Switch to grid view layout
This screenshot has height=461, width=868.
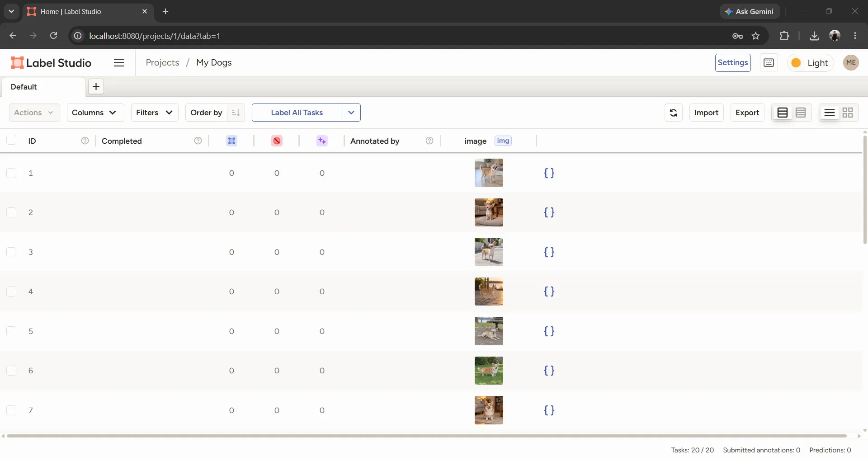pos(848,113)
